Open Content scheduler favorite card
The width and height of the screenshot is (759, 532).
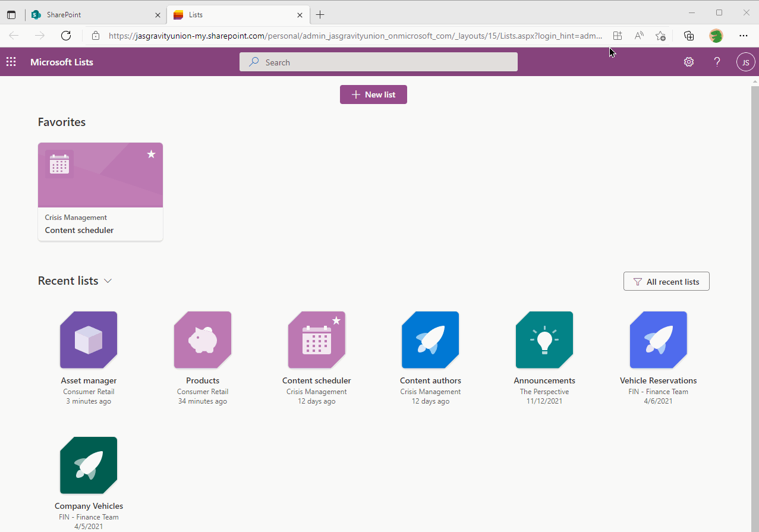point(100,191)
